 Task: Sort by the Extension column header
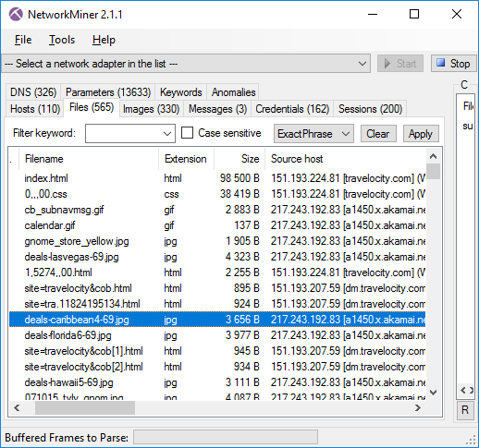click(x=186, y=159)
